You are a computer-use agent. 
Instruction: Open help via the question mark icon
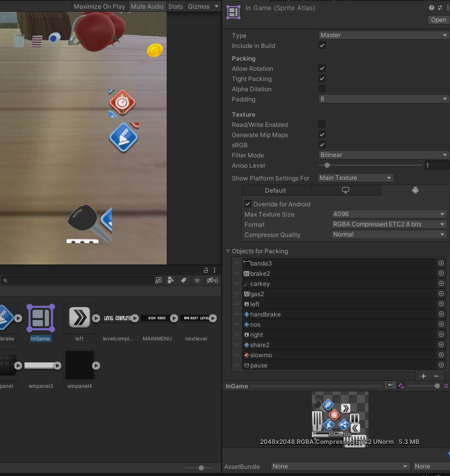click(x=431, y=7)
